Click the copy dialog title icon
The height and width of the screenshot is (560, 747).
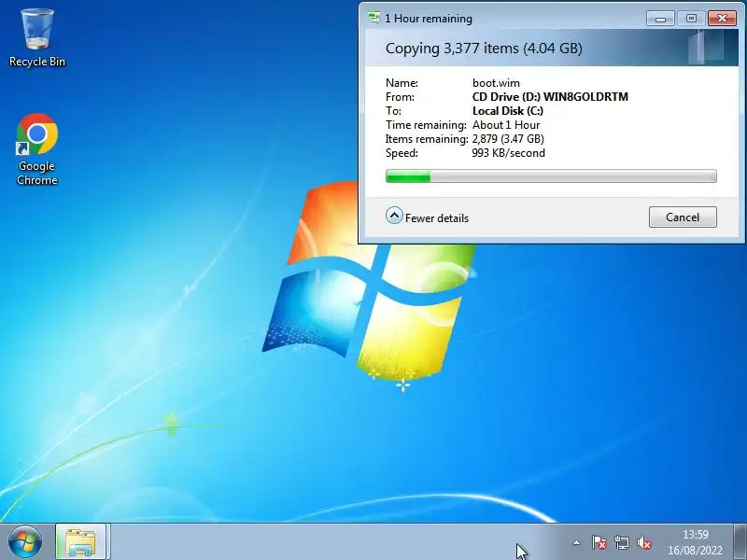point(374,18)
